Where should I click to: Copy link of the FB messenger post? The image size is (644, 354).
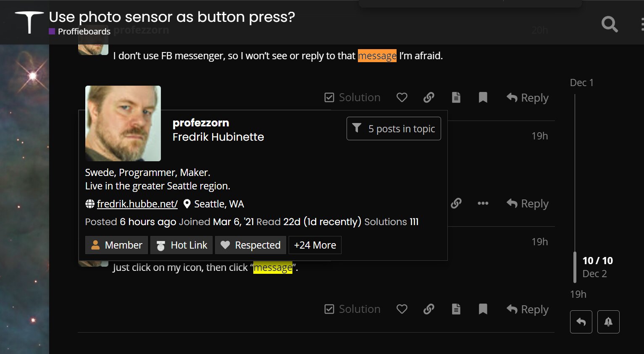click(x=428, y=97)
